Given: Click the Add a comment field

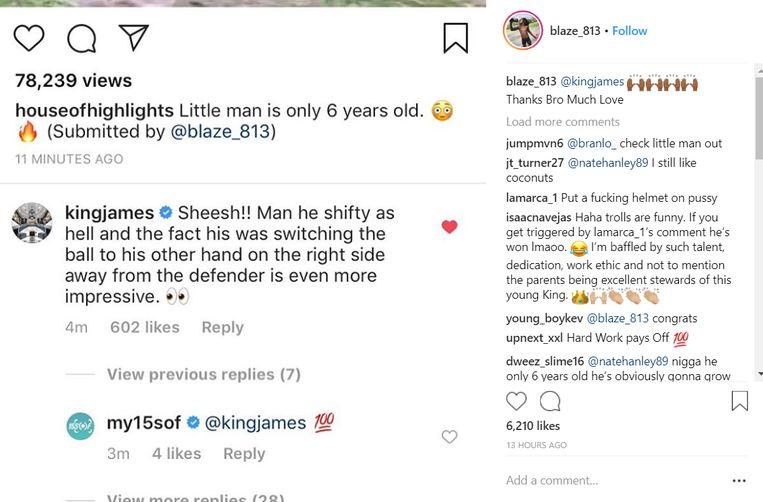Looking at the screenshot, I should click(610, 480).
